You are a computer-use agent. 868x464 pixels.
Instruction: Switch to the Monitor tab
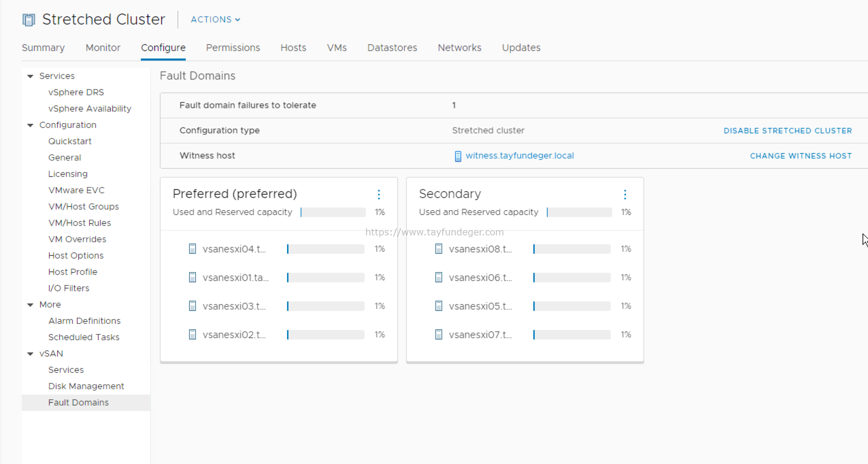[103, 48]
